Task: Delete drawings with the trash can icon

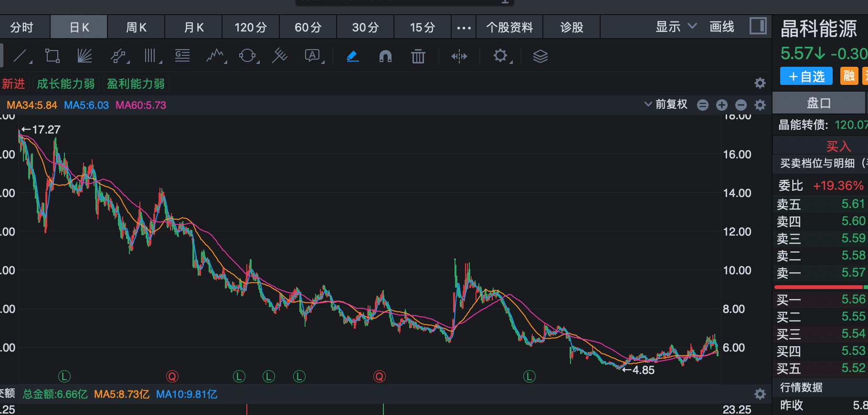Action: 418,56
